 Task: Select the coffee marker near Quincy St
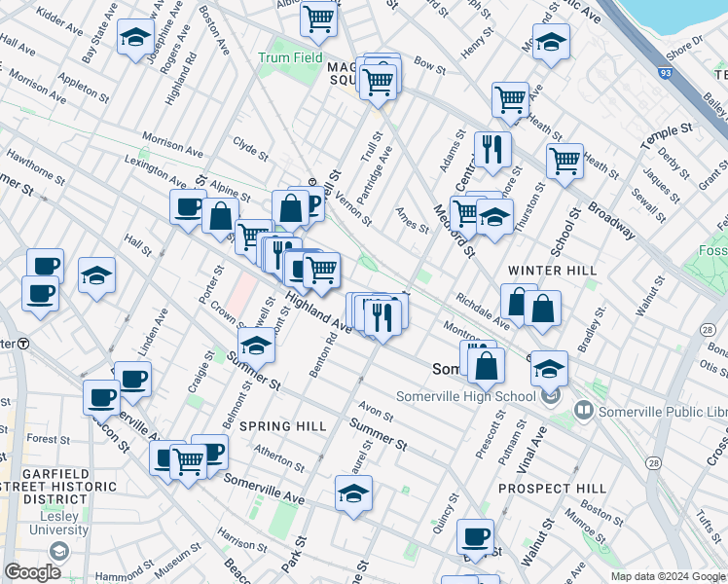[475, 538]
